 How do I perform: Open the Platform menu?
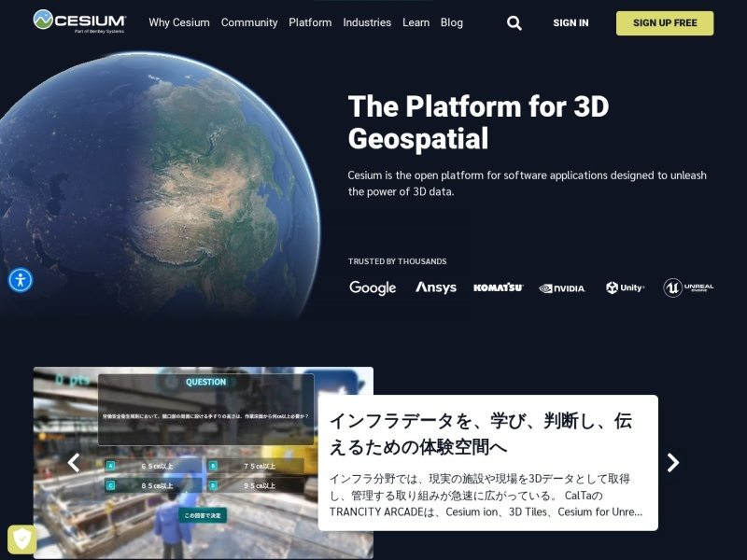(x=310, y=22)
